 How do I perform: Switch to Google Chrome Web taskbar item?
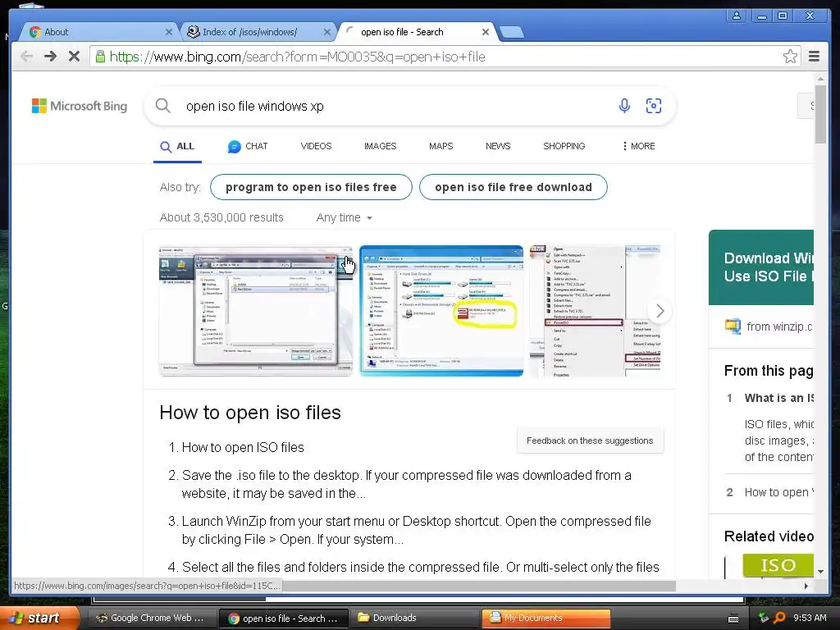[x=151, y=618]
